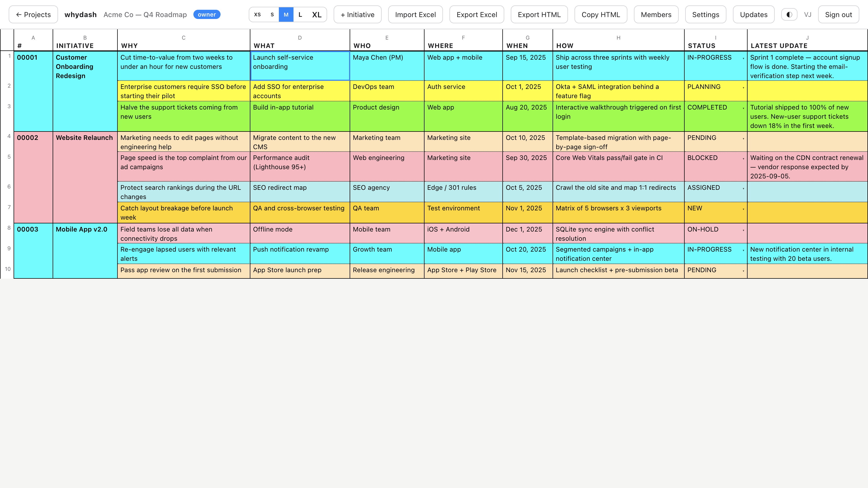
Task: Open the VJ user avatar
Action: point(808,14)
